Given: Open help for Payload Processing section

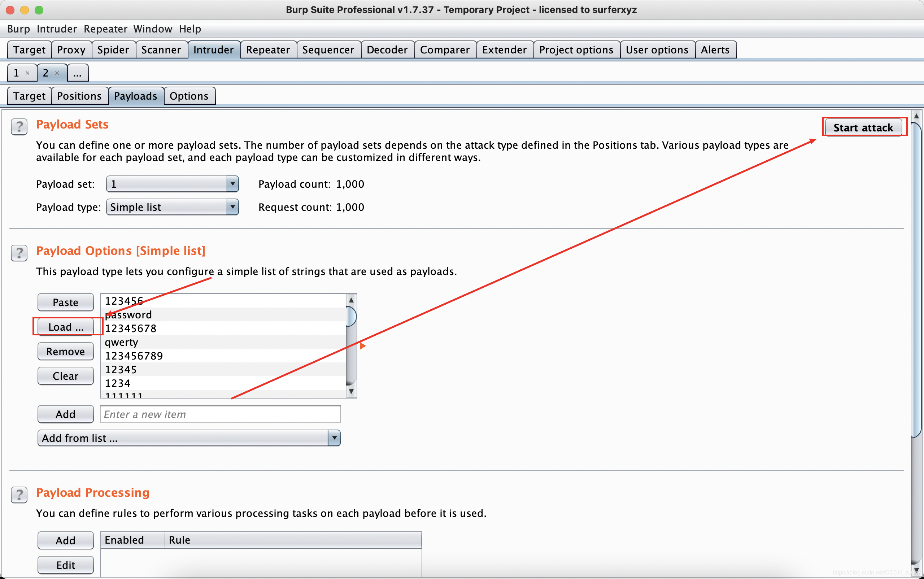Looking at the screenshot, I should click(19, 495).
